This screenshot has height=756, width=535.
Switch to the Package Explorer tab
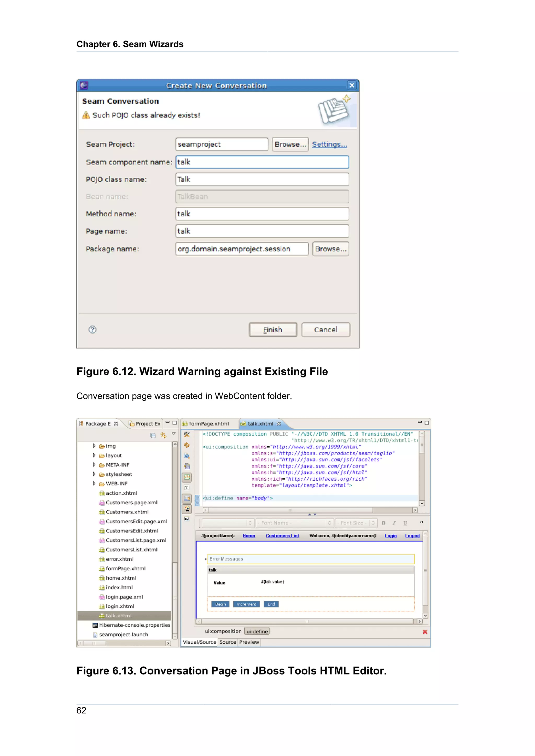[98, 424]
